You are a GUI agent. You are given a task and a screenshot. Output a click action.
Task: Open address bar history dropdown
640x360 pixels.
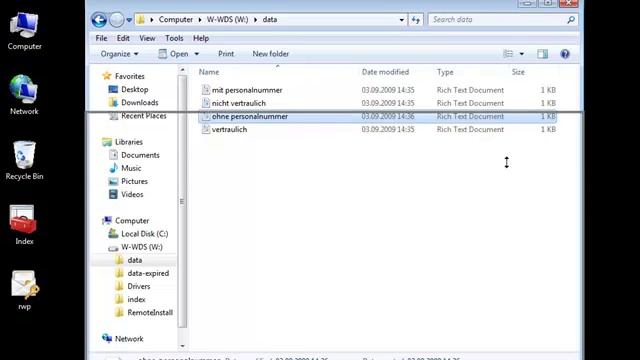pos(402,20)
